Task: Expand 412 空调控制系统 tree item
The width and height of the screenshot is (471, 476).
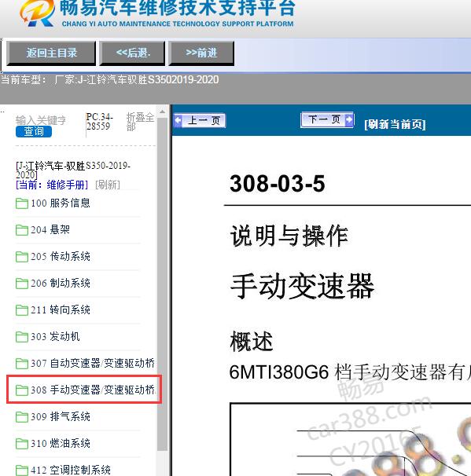Action: [71, 471]
